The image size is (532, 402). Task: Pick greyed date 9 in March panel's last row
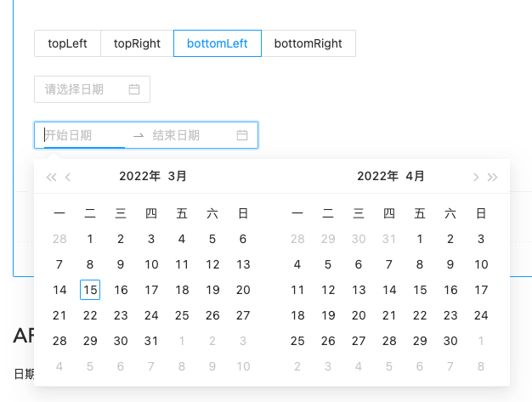212,366
